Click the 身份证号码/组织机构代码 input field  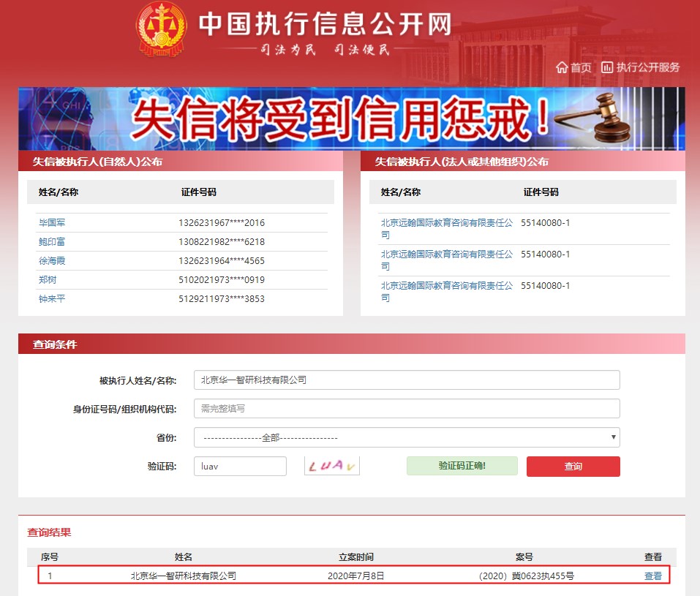(407, 409)
